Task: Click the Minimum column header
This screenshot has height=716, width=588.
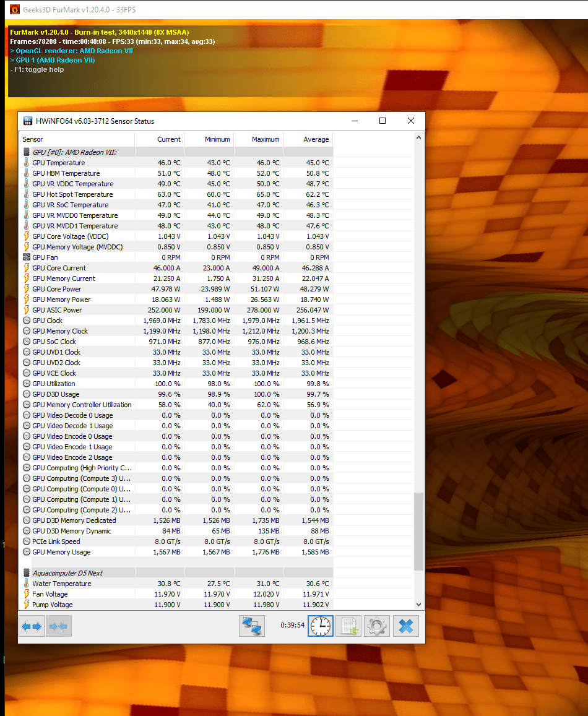Action: pos(209,139)
